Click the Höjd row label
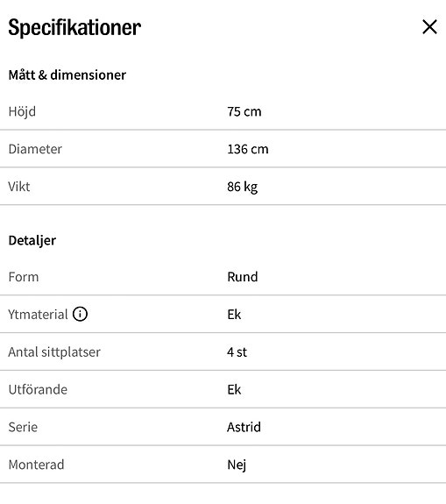Viewport: 446px width, 504px height. (22, 112)
